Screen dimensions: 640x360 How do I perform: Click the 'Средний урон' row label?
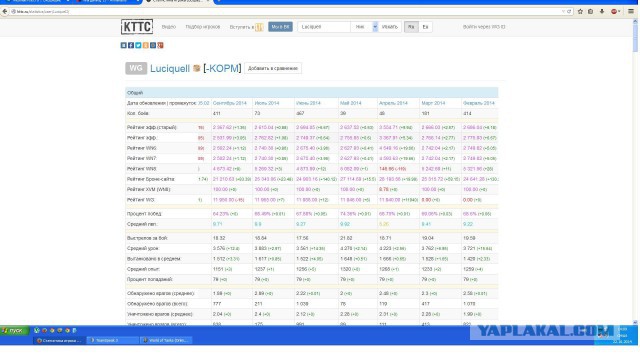tap(142, 248)
